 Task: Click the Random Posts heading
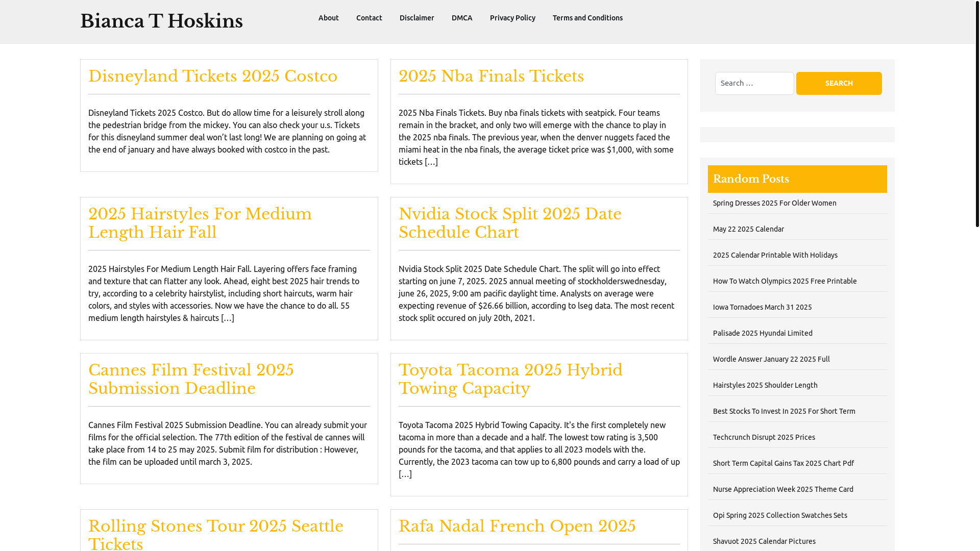pyautogui.click(x=751, y=179)
